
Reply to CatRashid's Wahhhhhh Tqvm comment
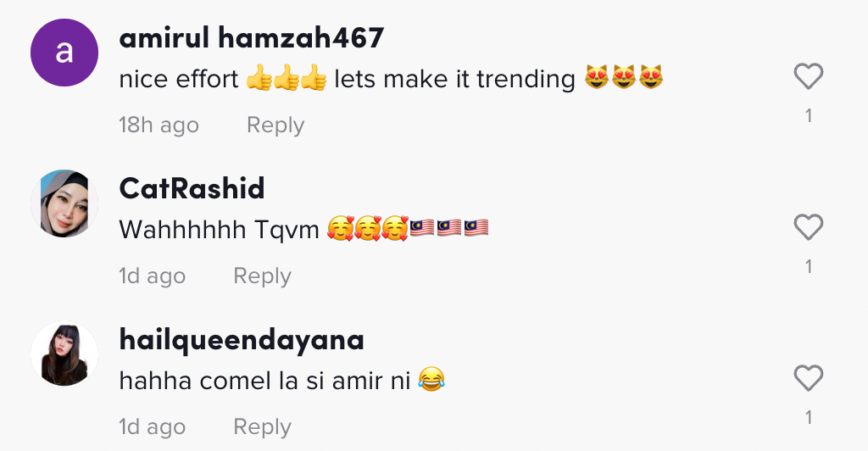(x=262, y=276)
